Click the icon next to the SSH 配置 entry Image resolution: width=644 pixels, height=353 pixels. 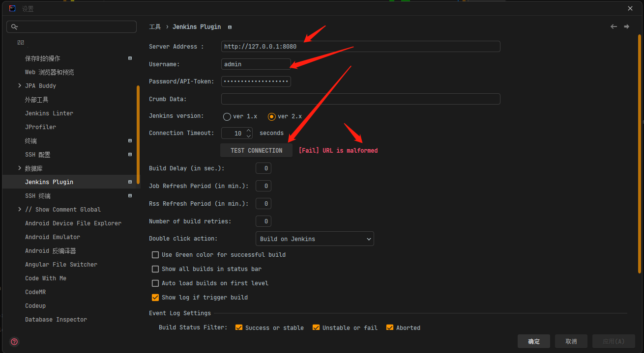[x=130, y=154]
